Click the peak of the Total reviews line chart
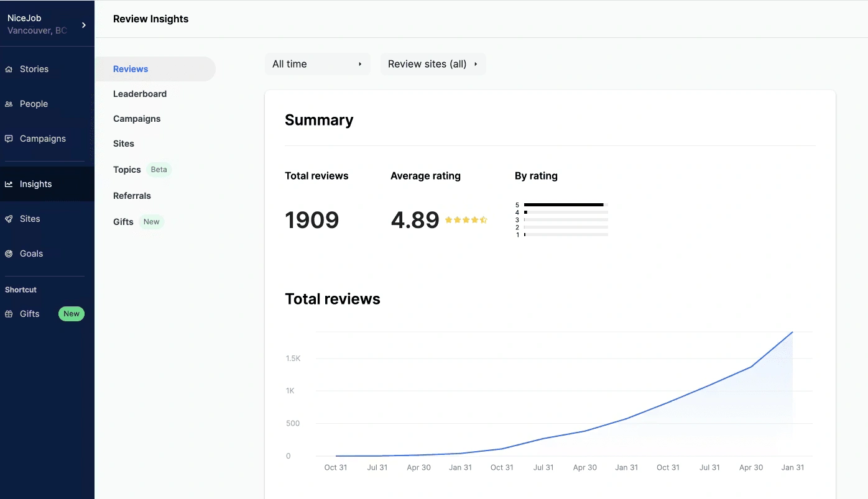Image resolution: width=868 pixels, height=499 pixels. pyautogui.click(x=792, y=332)
